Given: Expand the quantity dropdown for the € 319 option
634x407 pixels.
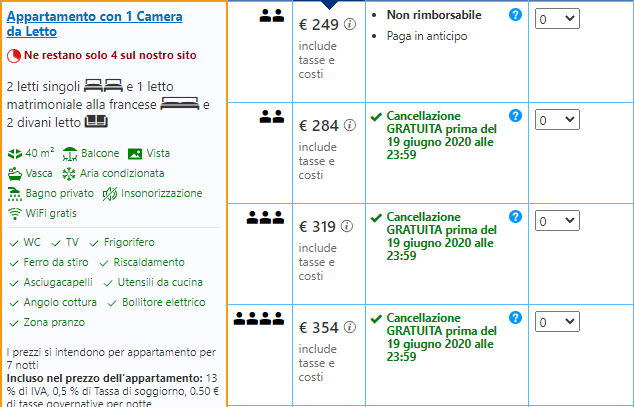Looking at the screenshot, I should pos(557,221).
